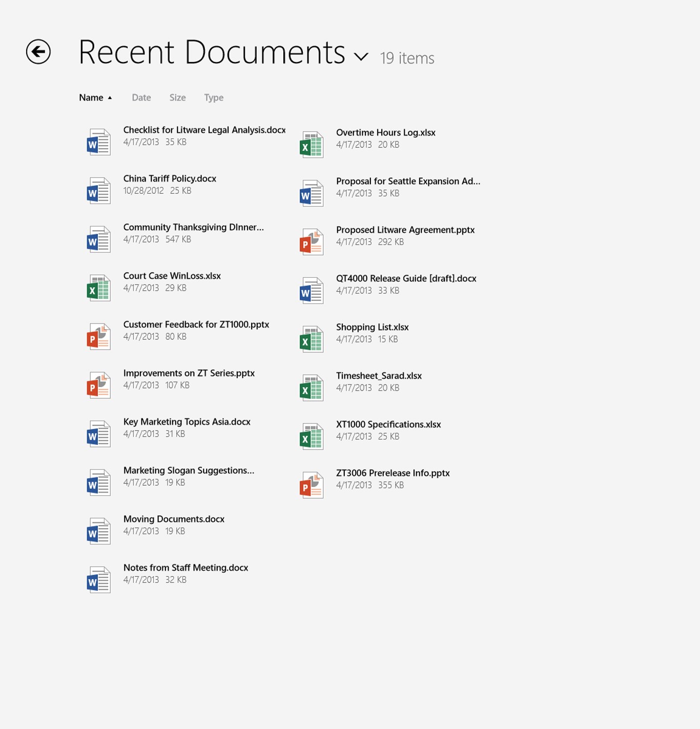700x729 pixels.
Task: Click the 19 items count label
Action: [406, 58]
